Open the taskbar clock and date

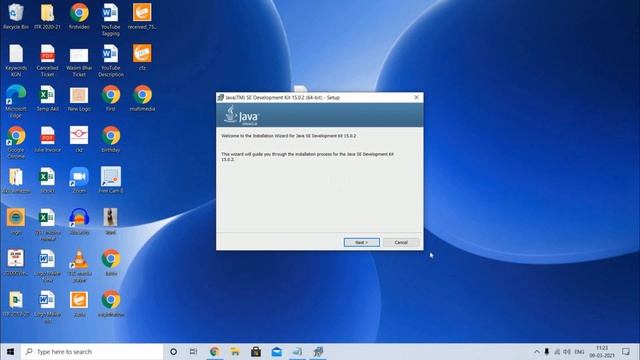click(602, 351)
